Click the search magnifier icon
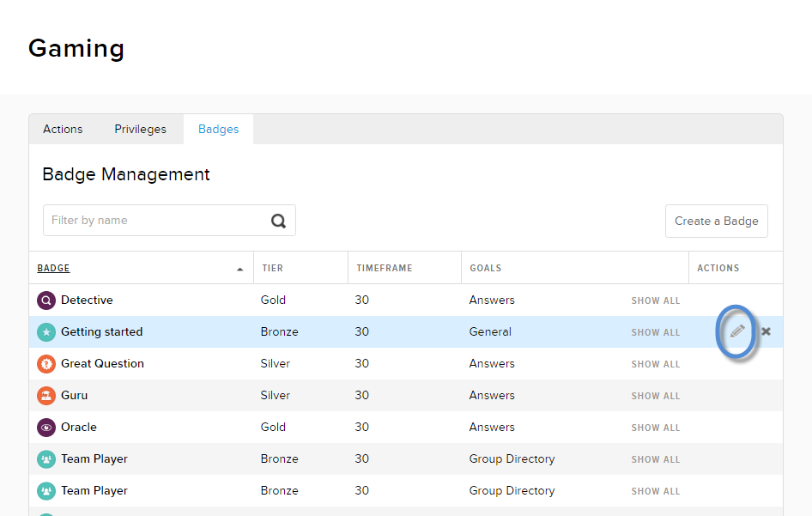Screen dimensions: 812x516 click(x=278, y=221)
